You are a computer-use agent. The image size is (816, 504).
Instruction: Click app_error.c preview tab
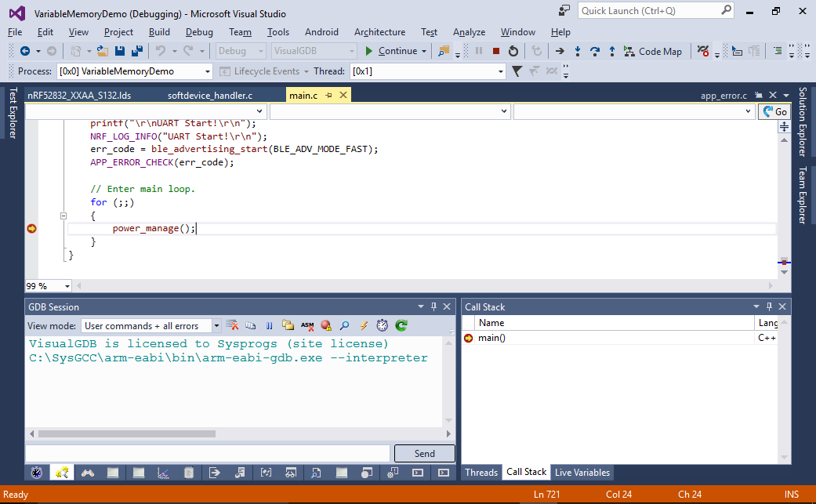click(724, 96)
